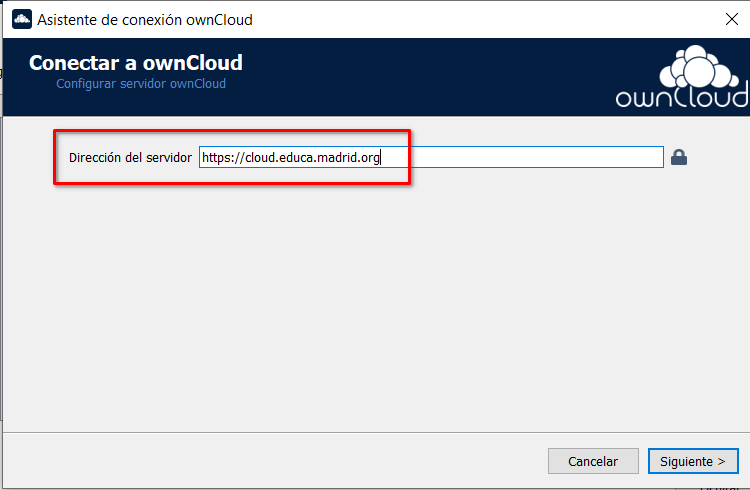This screenshot has height=490, width=750.
Task: Close the Asistente de conexión window
Action: (x=731, y=19)
